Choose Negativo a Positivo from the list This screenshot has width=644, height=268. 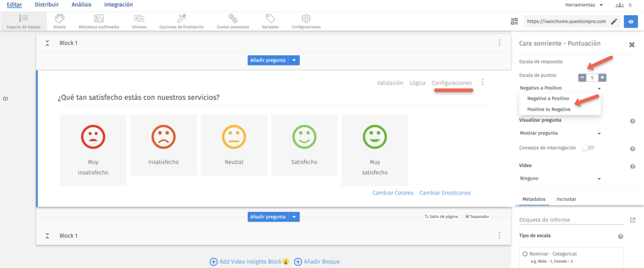coord(547,99)
